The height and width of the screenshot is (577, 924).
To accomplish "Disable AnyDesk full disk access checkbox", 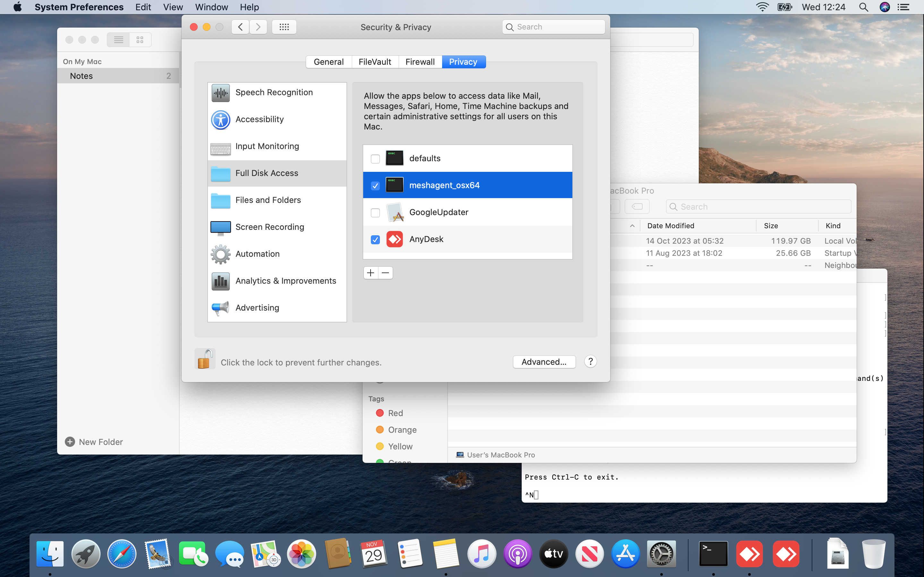I will pos(375,240).
